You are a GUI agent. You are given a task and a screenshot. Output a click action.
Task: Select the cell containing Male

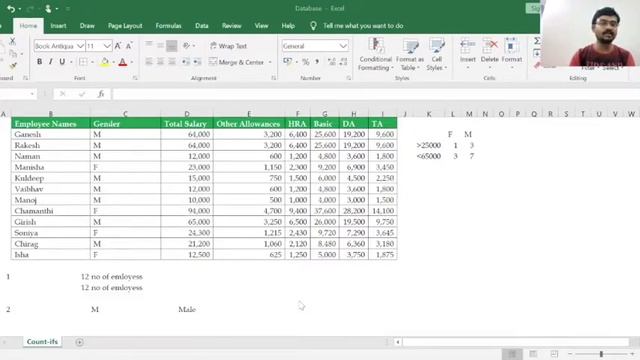187,309
